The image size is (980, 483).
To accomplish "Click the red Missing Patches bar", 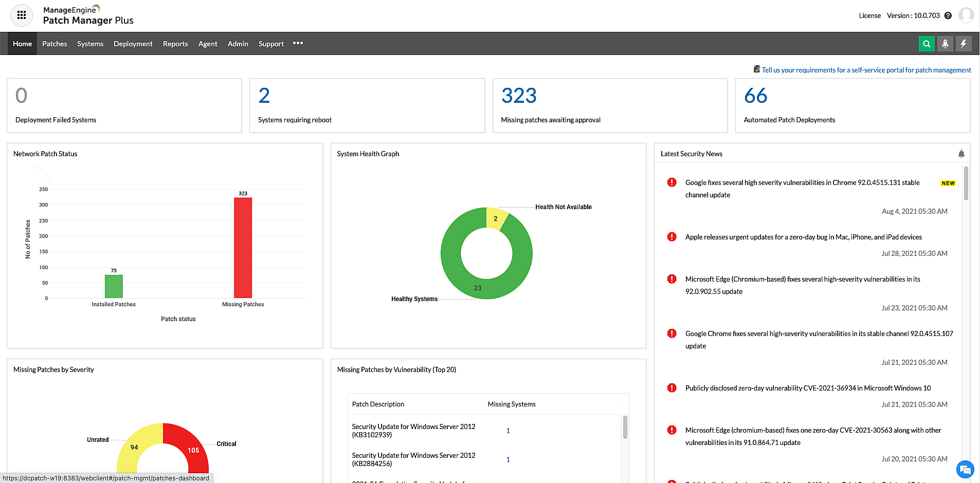I will 243,248.
